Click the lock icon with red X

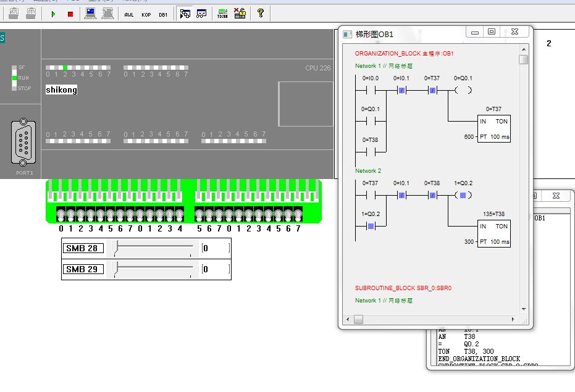click(240, 14)
